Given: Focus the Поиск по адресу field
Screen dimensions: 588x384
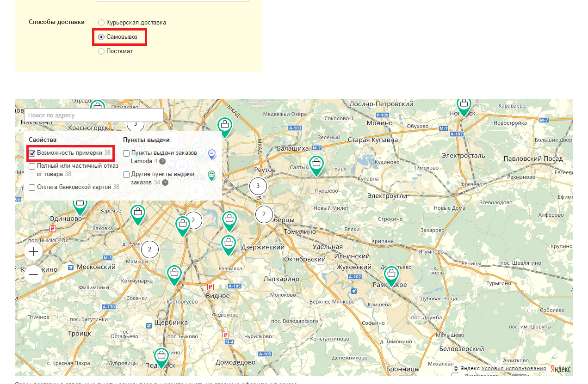Looking at the screenshot, I should pyautogui.click(x=94, y=115).
